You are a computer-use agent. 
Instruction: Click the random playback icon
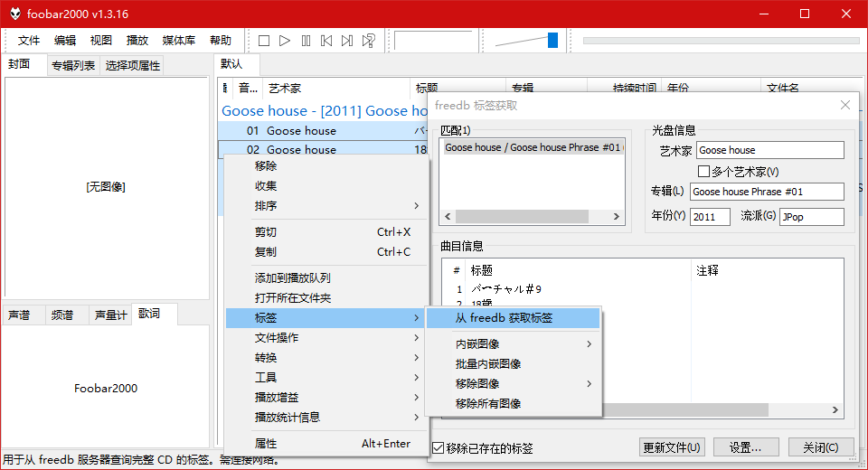[x=369, y=41]
